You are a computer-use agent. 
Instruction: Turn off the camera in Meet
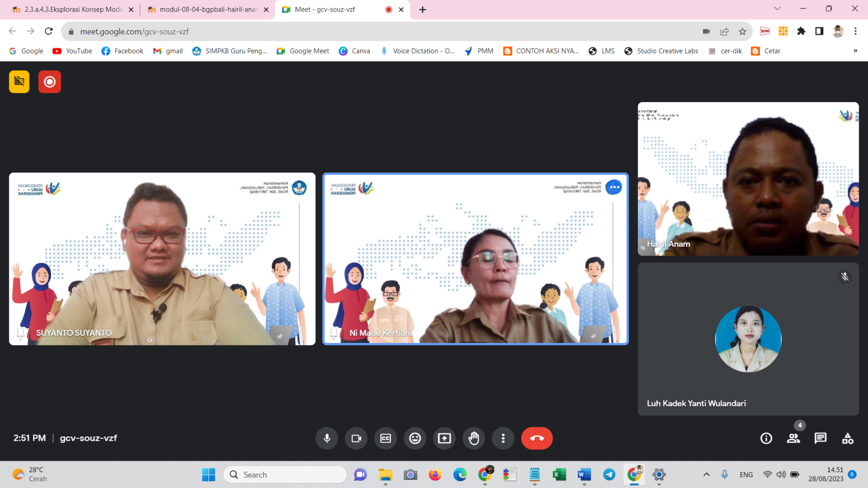point(356,438)
